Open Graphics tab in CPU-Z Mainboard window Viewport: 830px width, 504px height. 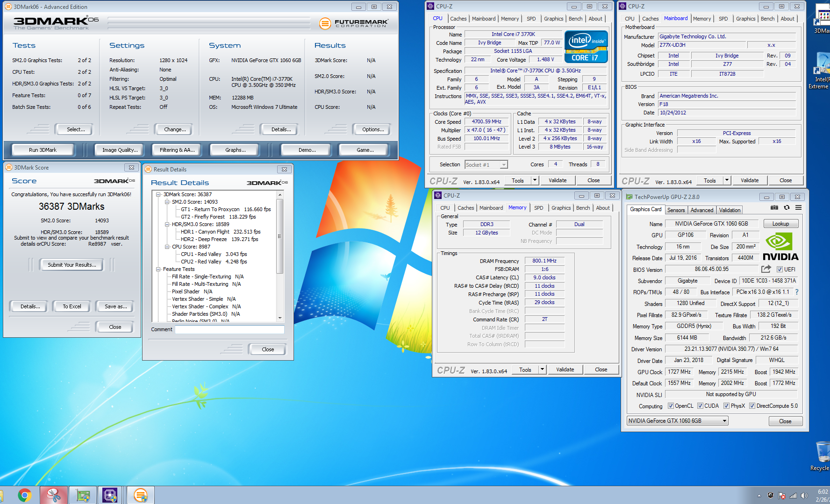pos(745,19)
